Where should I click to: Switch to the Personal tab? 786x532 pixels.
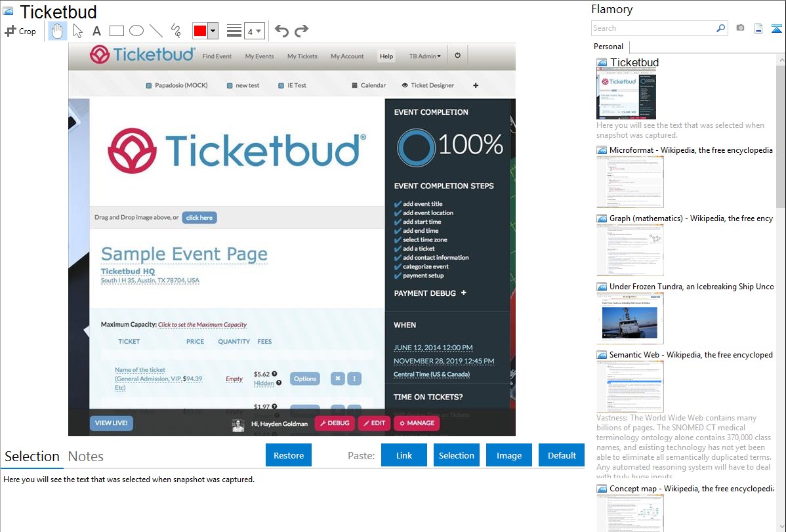(x=609, y=47)
